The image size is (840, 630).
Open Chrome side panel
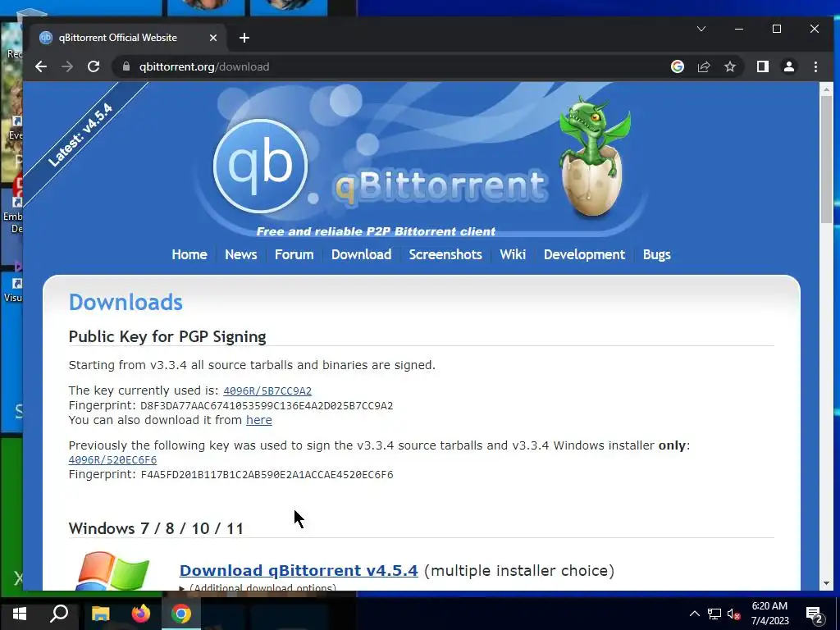[x=762, y=66]
